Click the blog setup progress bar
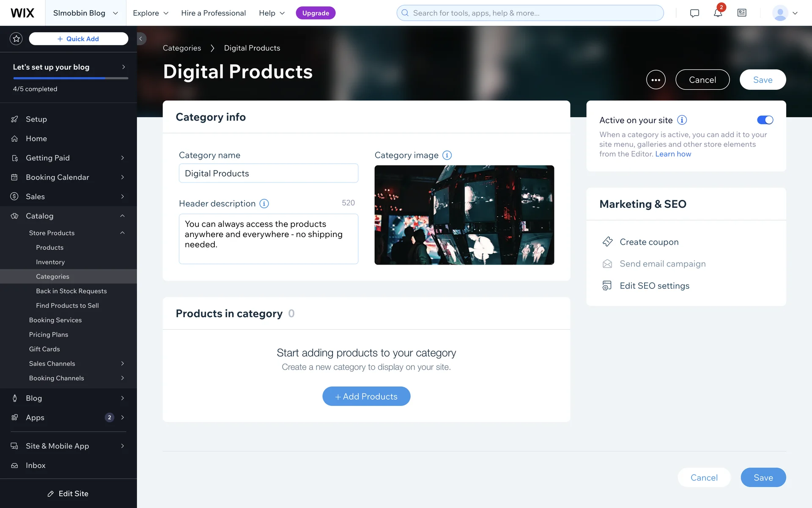Screen dimensions: 812x508 pos(70,78)
